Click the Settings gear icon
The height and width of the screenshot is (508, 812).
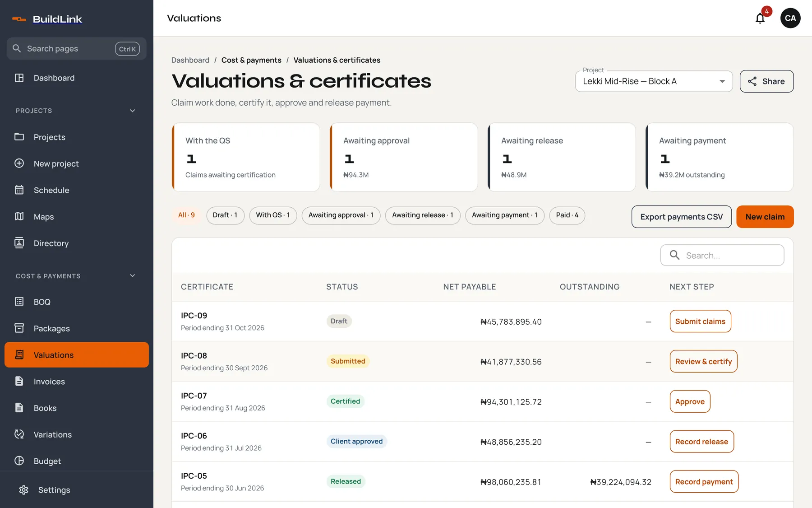pos(23,490)
